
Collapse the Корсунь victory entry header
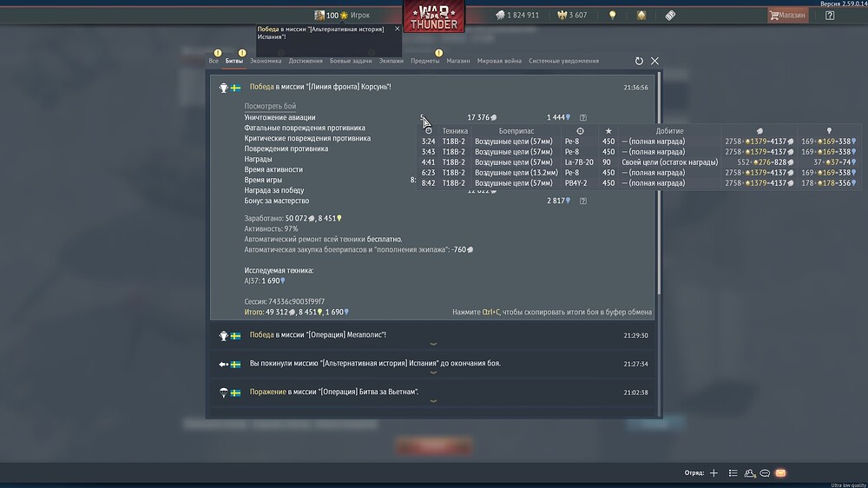pos(431,87)
